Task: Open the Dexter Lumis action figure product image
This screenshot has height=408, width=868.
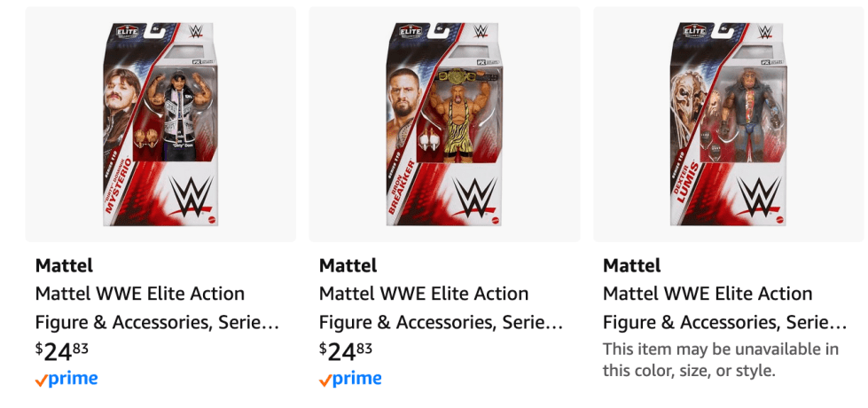Action: click(x=728, y=124)
